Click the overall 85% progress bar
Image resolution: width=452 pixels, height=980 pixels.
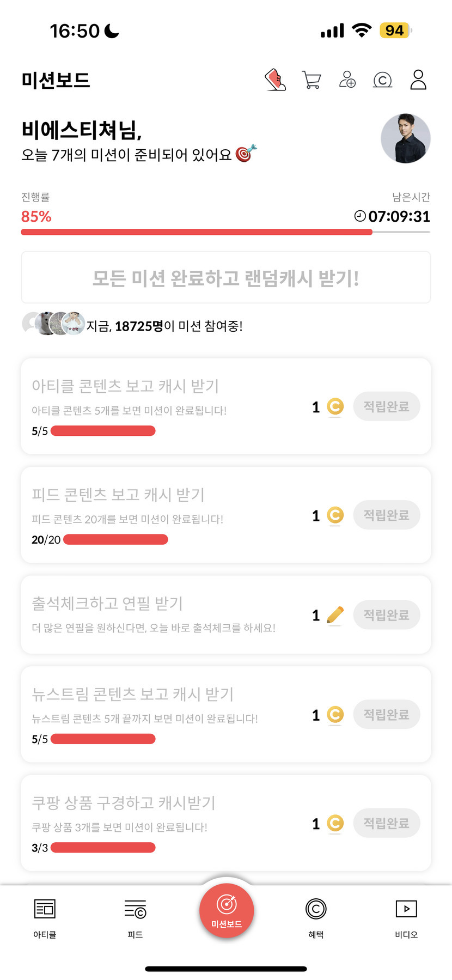(x=225, y=232)
